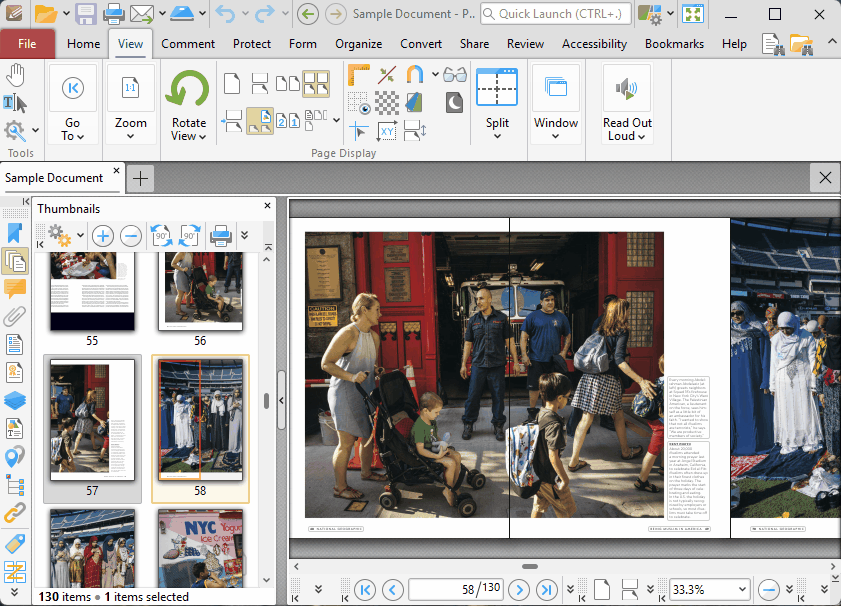Open the Comment ribbon tab
Screen dimensions: 841x606
pos(188,44)
